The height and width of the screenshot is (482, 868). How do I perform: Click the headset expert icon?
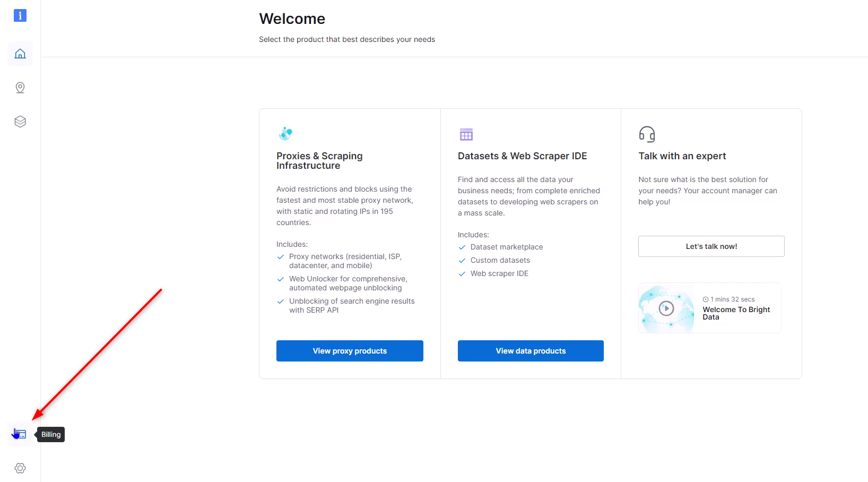647,134
